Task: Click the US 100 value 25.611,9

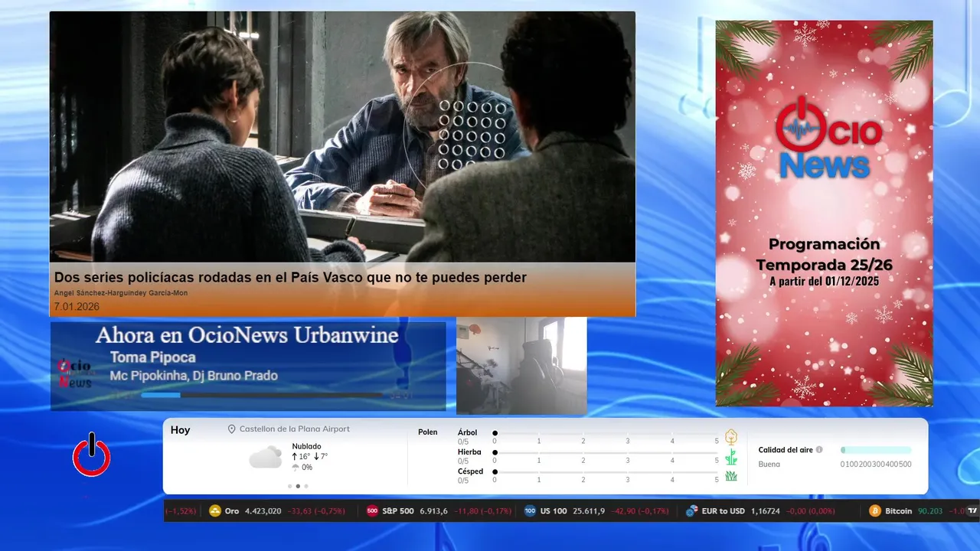Action: [x=588, y=511]
